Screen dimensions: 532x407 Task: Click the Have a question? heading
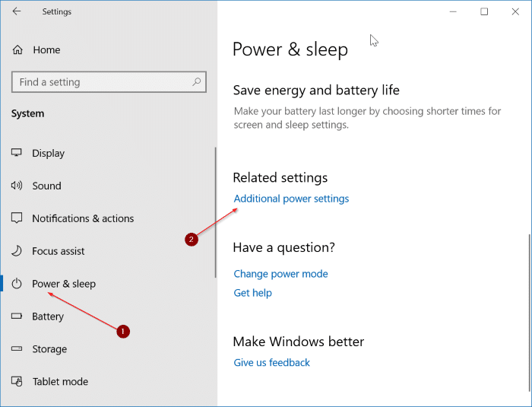click(284, 247)
